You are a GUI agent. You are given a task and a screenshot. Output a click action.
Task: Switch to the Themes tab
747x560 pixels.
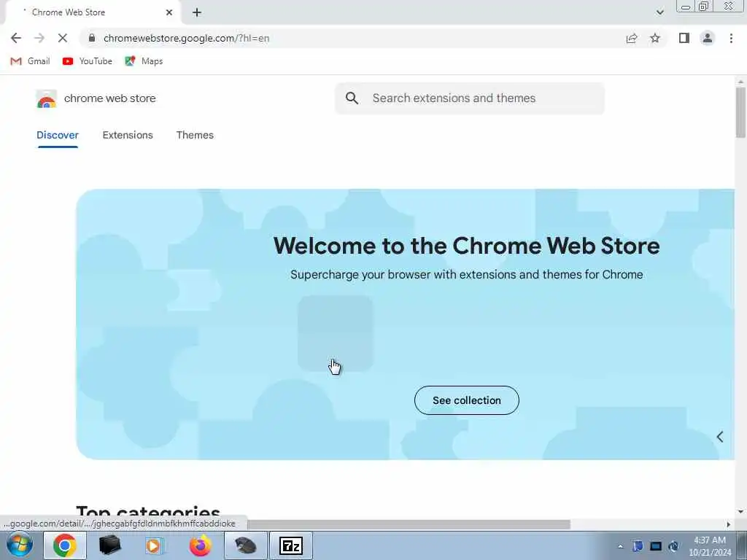(195, 135)
